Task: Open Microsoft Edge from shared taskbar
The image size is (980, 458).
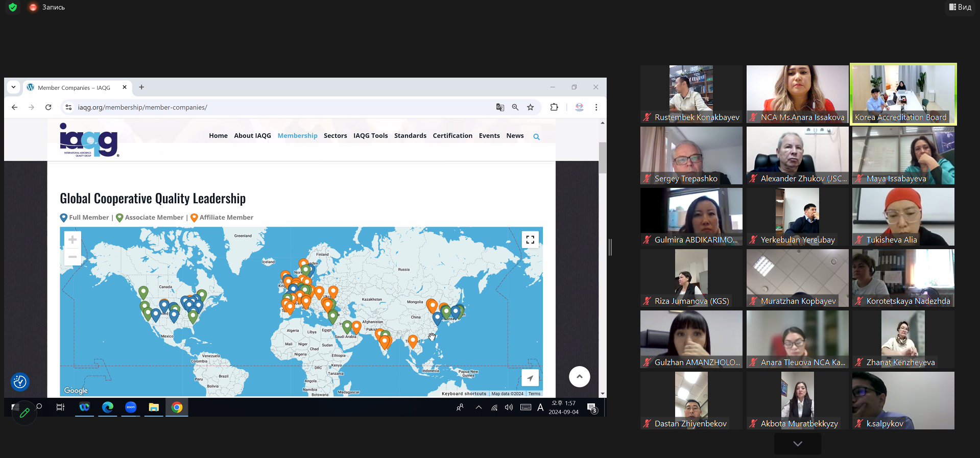Action: click(x=108, y=407)
